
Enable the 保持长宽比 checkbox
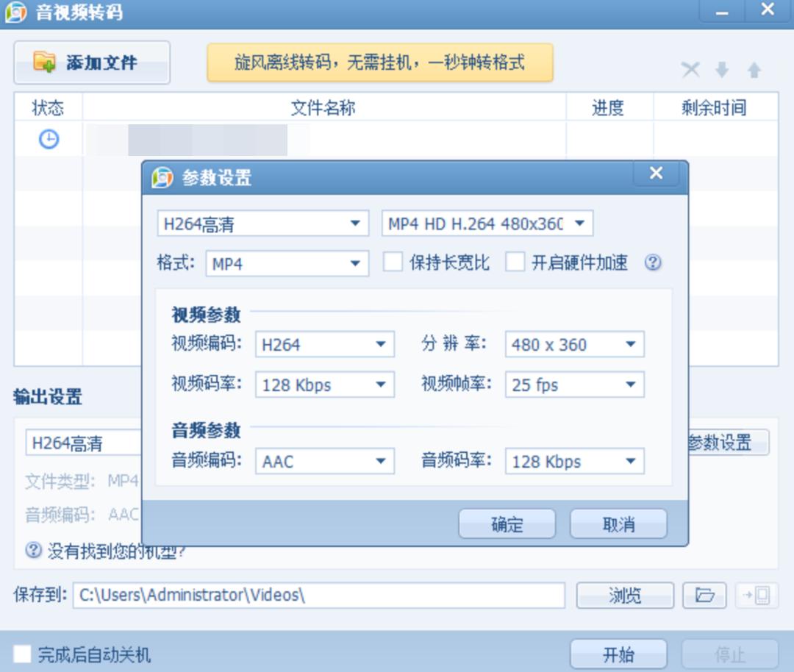(393, 262)
